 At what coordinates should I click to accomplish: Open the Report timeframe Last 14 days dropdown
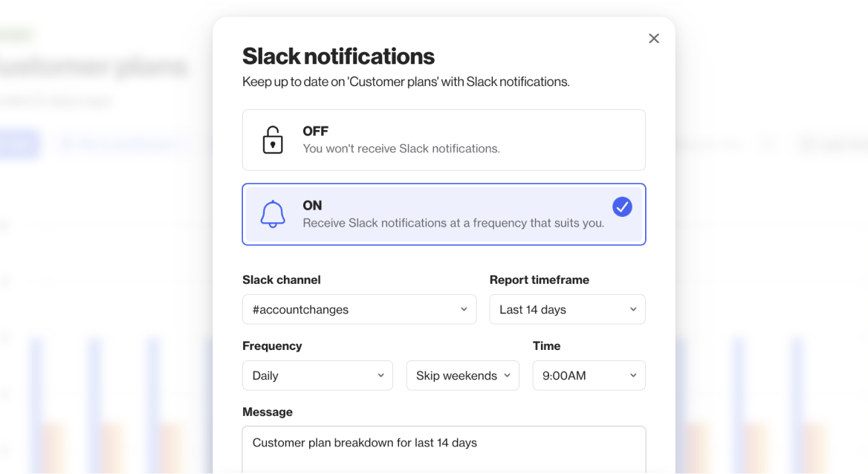click(x=568, y=310)
